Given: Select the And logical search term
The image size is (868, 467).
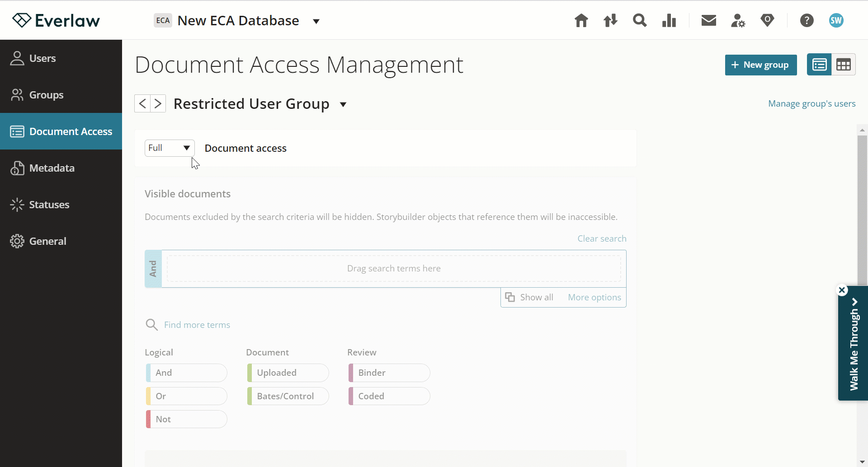Looking at the screenshot, I should click(186, 373).
